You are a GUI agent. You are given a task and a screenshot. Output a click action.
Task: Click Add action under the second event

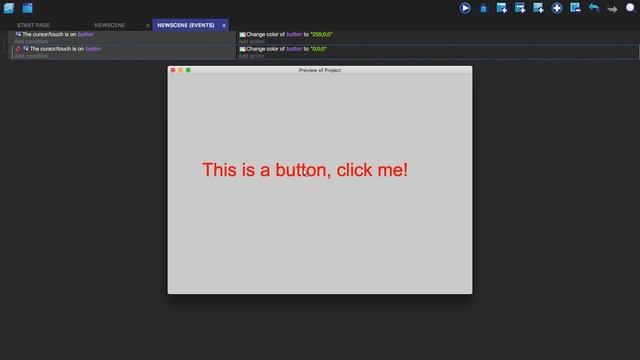(251, 56)
